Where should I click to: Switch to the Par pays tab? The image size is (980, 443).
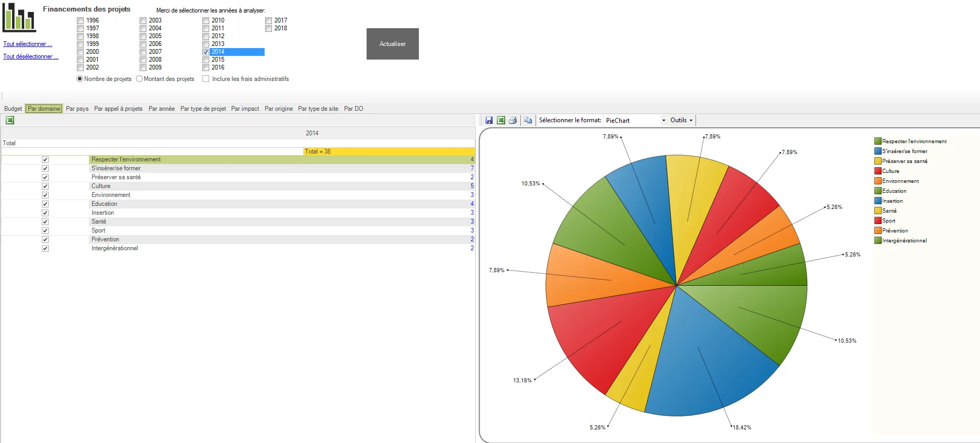click(x=77, y=109)
